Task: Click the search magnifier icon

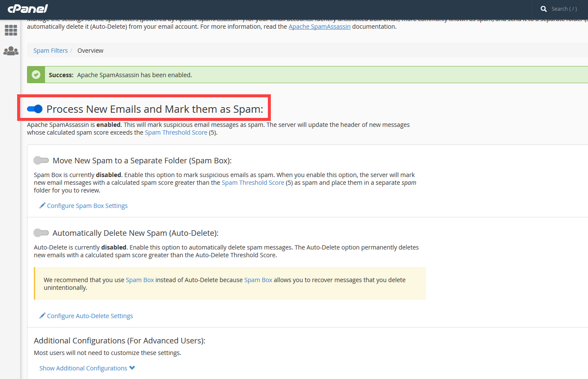Action: (544, 9)
